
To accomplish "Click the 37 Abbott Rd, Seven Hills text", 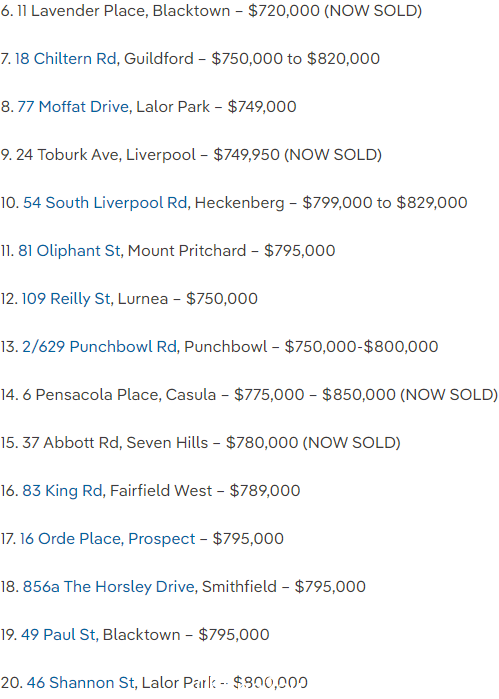I will [115, 443].
